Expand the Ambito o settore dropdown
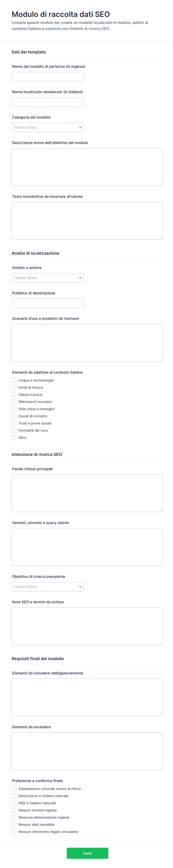This screenshot has height=868, width=173. point(48,278)
